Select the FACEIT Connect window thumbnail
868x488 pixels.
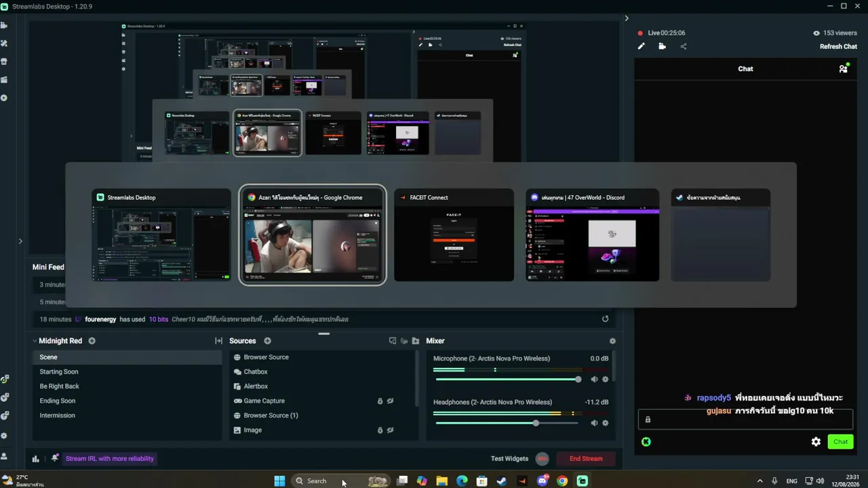454,235
